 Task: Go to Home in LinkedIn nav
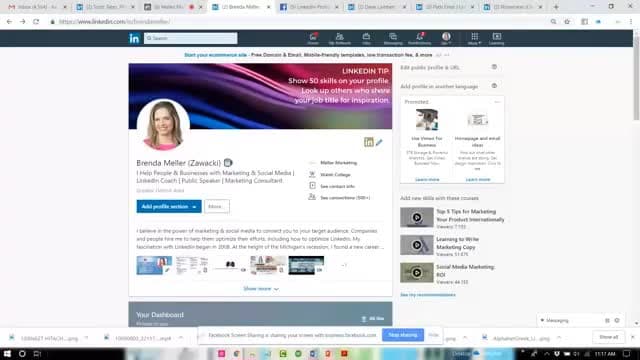click(313, 38)
